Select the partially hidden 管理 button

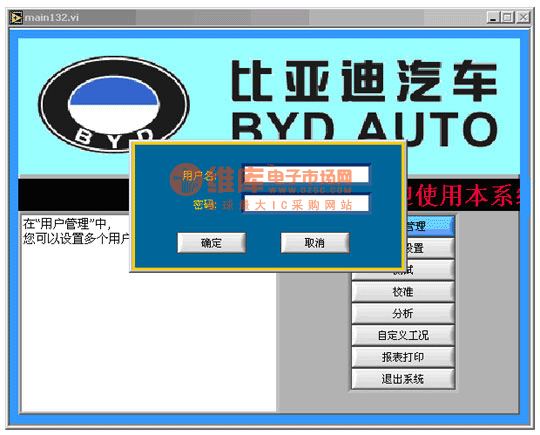point(430,226)
